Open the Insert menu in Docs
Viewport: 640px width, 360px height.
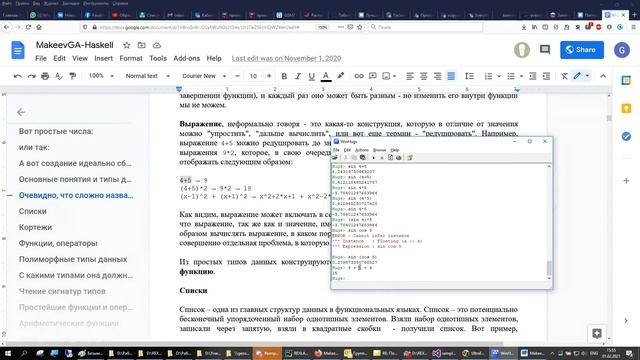tap(104, 58)
